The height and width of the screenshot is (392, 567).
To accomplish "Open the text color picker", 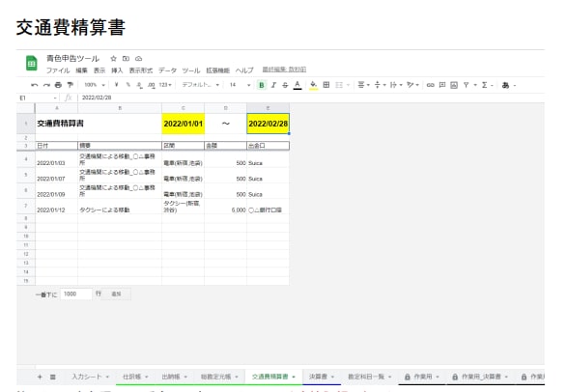I will pos(298,85).
